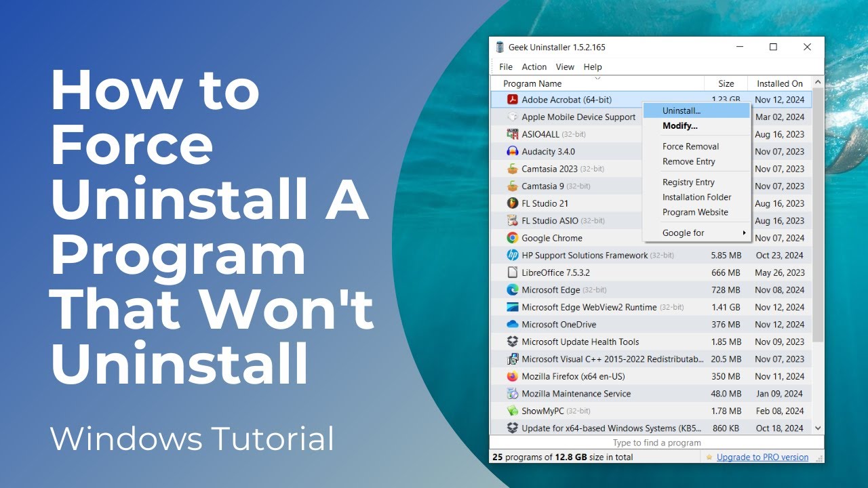Select the LibreOffice document icon
This screenshot has height=488, width=868.
pos(513,272)
